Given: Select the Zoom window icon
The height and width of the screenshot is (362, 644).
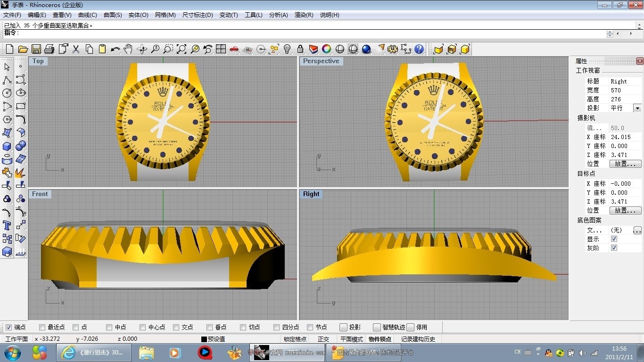Looking at the screenshot, I should [x=168, y=49].
